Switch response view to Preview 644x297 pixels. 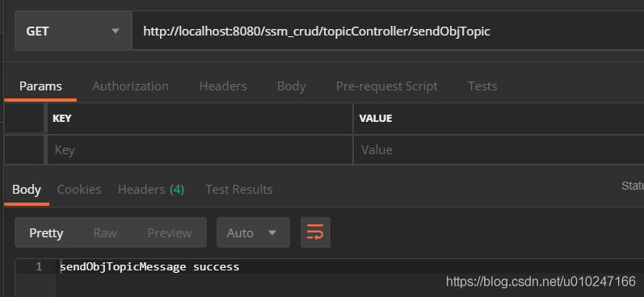pos(169,233)
